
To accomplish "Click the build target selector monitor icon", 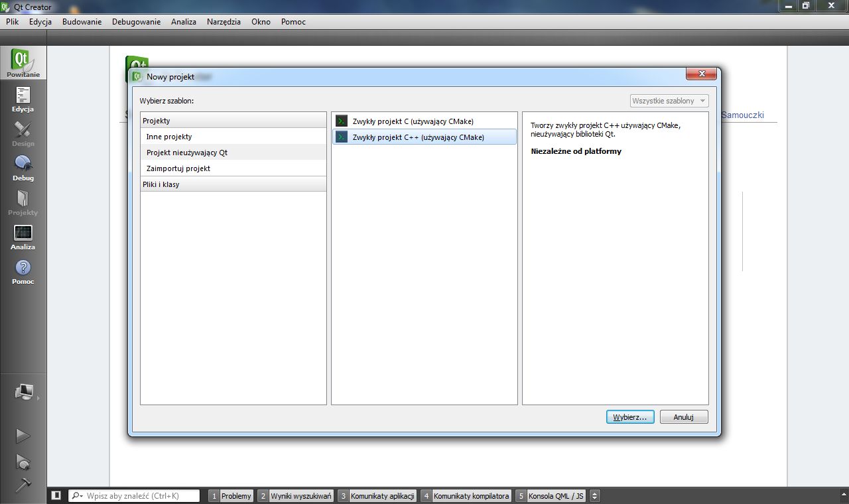I will click(x=24, y=392).
